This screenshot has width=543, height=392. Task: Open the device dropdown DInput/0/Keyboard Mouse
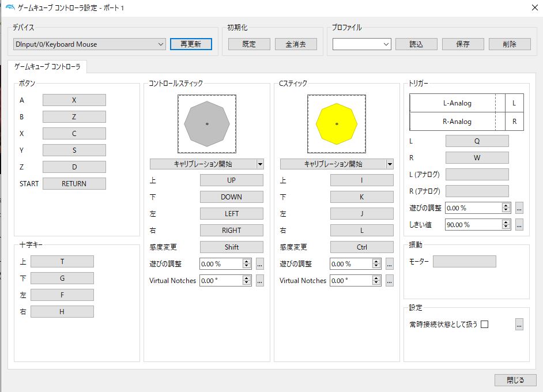89,44
